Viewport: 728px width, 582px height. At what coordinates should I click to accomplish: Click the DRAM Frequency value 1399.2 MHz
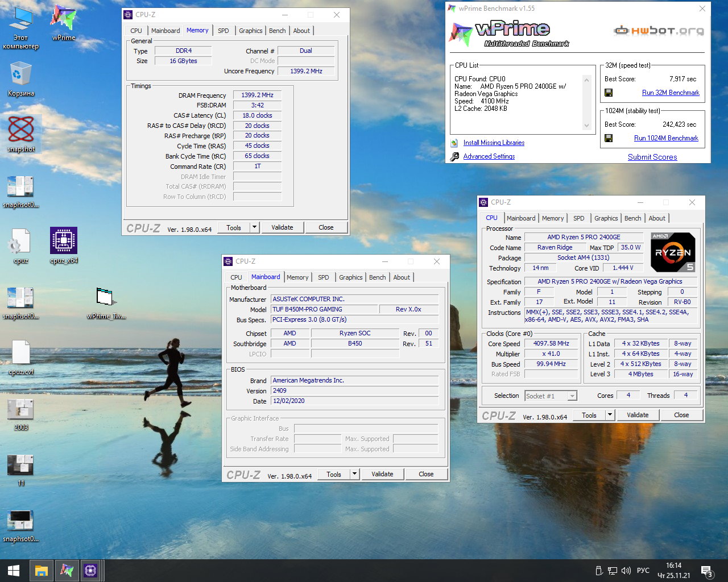point(257,95)
